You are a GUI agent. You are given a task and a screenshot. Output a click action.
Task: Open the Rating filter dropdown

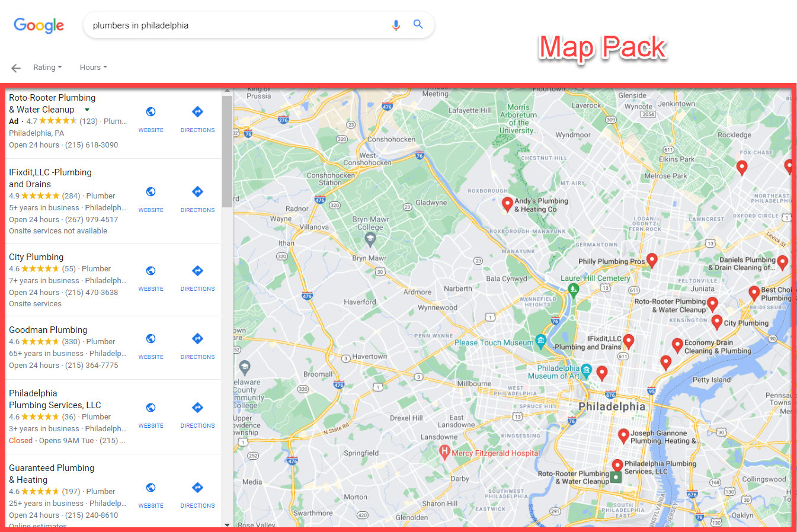pyautogui.click(x=47, y=68)
